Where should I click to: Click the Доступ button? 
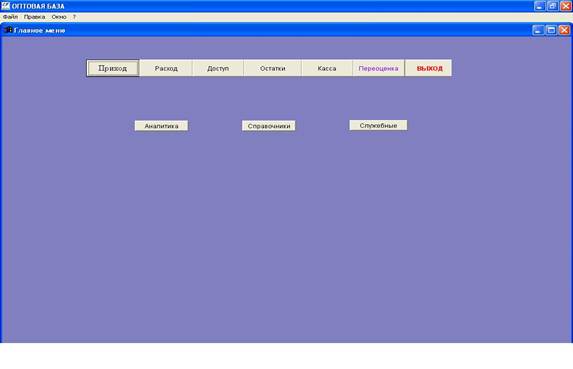point(218,68)
